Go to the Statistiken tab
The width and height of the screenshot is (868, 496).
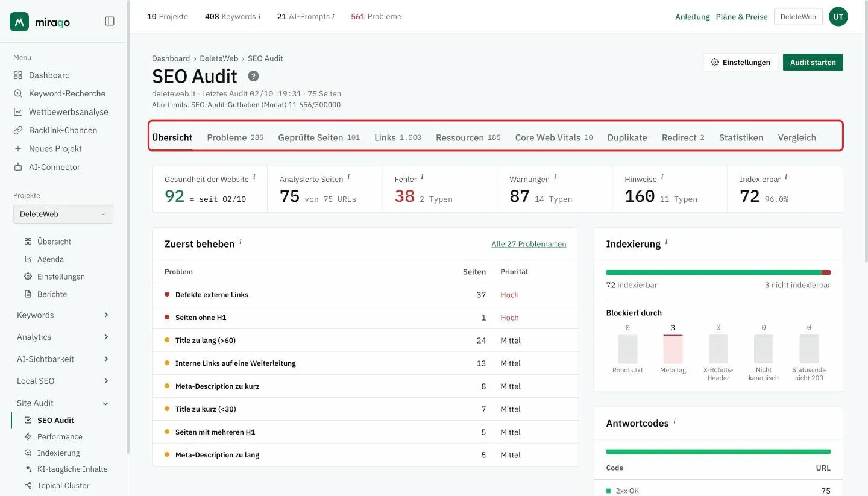pyautogui.click(x=741, y=137)
